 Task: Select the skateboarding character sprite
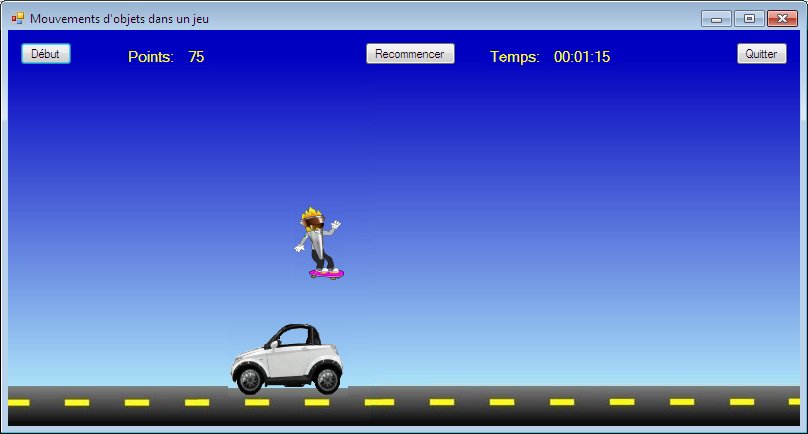pos(319,243)
